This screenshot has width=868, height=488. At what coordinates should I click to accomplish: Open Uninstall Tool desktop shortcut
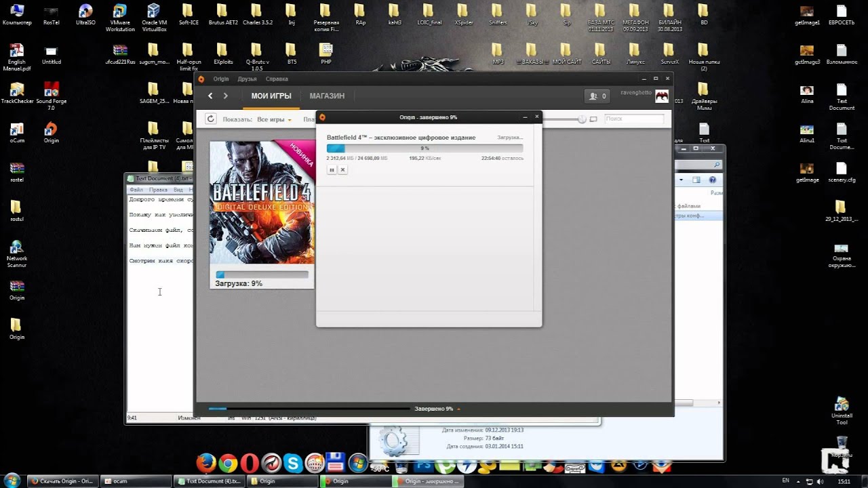click(842, 411)
